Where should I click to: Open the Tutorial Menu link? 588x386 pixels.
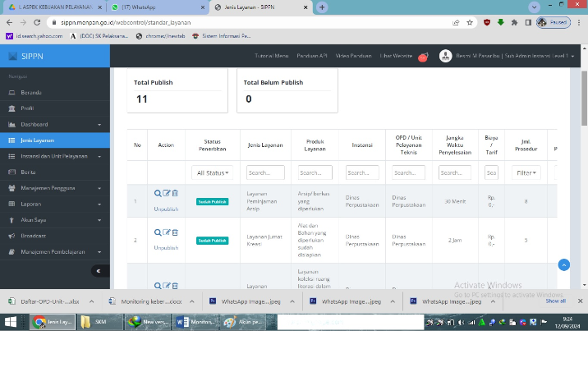coord(271,56)
